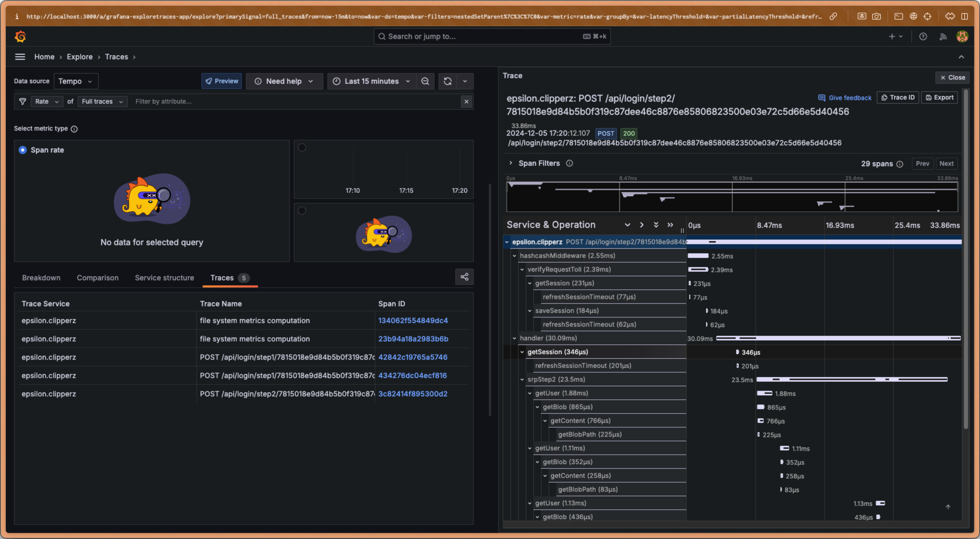980x539 pixels.
Task: Click the info icon beside Span Filters
Action: [x=569, y=163]
